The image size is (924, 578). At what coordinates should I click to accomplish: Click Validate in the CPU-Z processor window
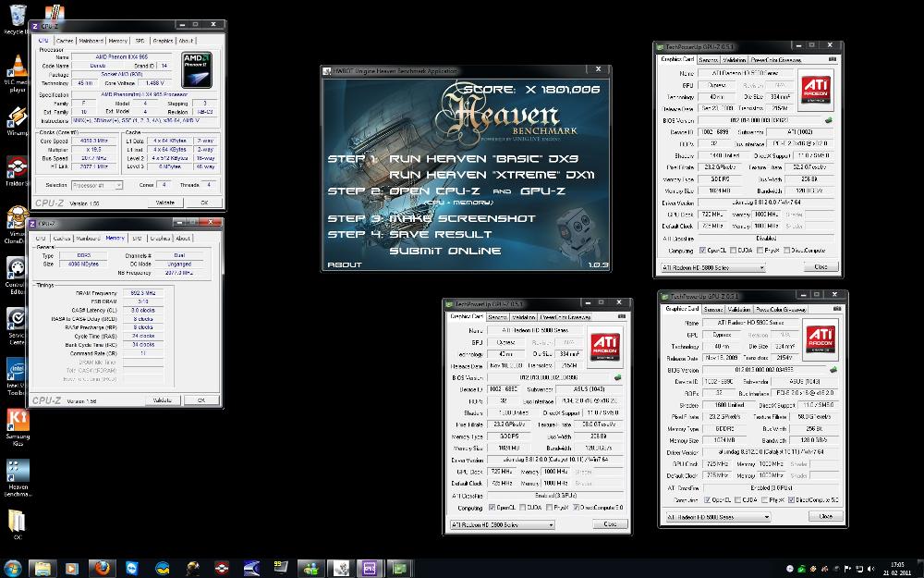[x=165, y=203]
